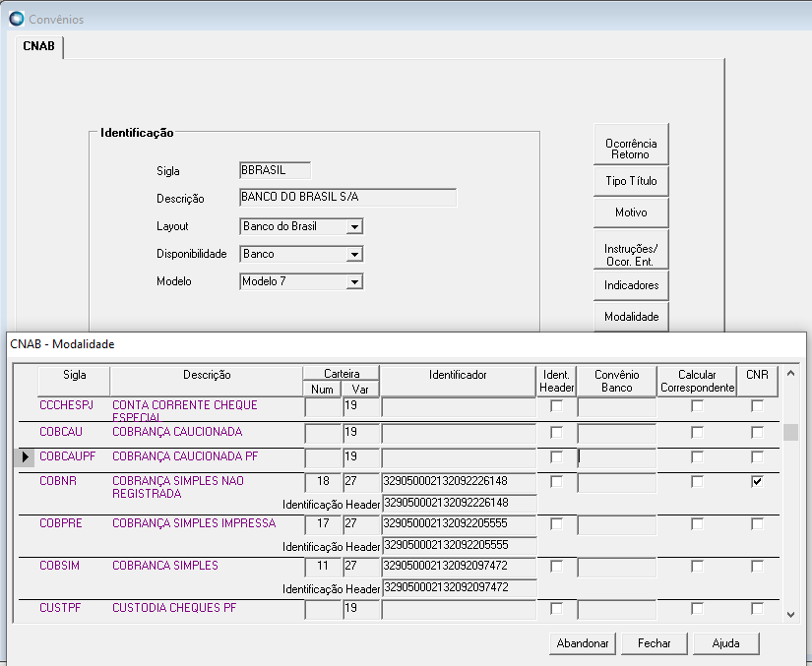The image size is (812, 666).
Task: Open the Modalidade button
Action: point(631,317)
